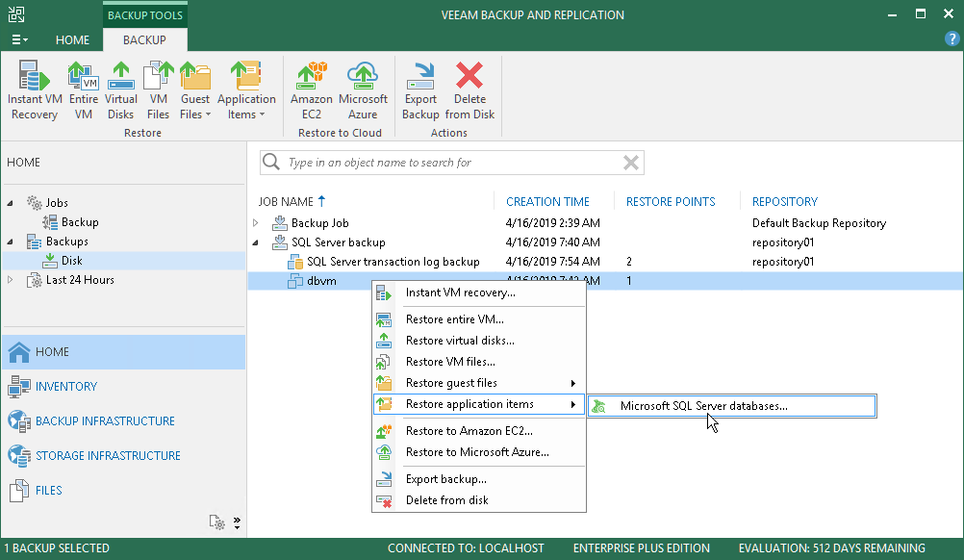Viewport: 964px width, 560px height.
Task: Click Microsoft Azure restore ribbon icon
Action: click(363, 90)
